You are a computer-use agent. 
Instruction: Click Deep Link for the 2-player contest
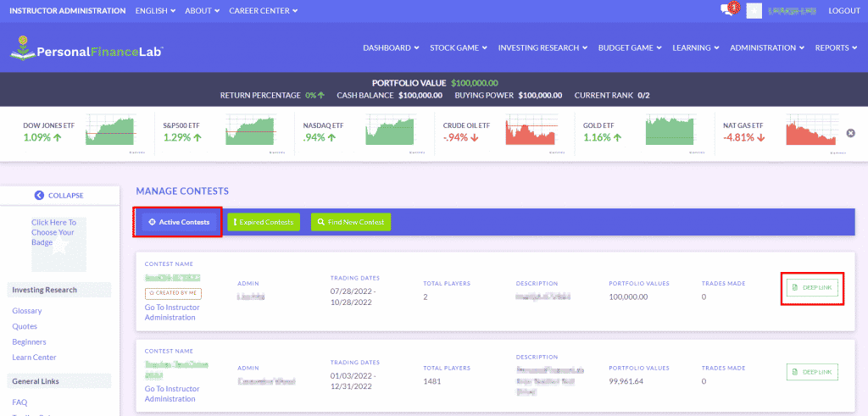click(812, 288)
